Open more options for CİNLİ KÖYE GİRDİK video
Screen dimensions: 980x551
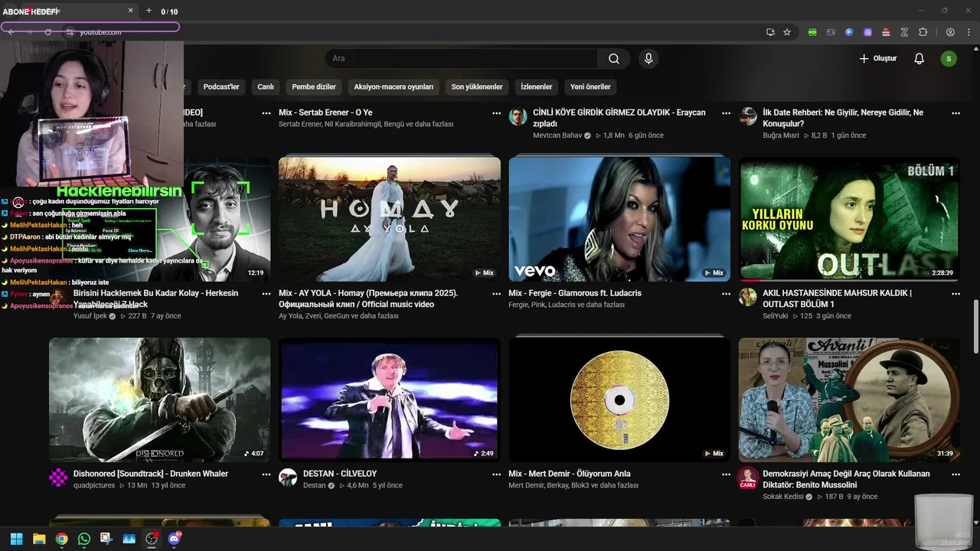coord(726,112)
